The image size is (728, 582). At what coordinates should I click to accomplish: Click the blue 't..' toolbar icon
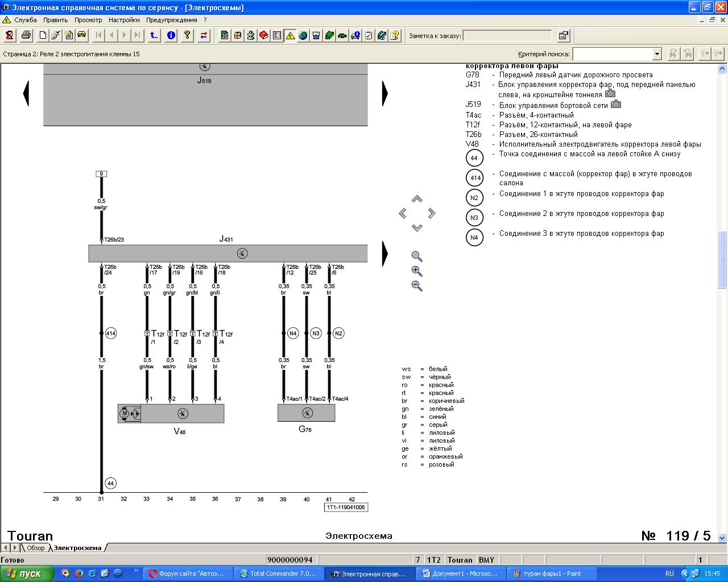point(154,35)
